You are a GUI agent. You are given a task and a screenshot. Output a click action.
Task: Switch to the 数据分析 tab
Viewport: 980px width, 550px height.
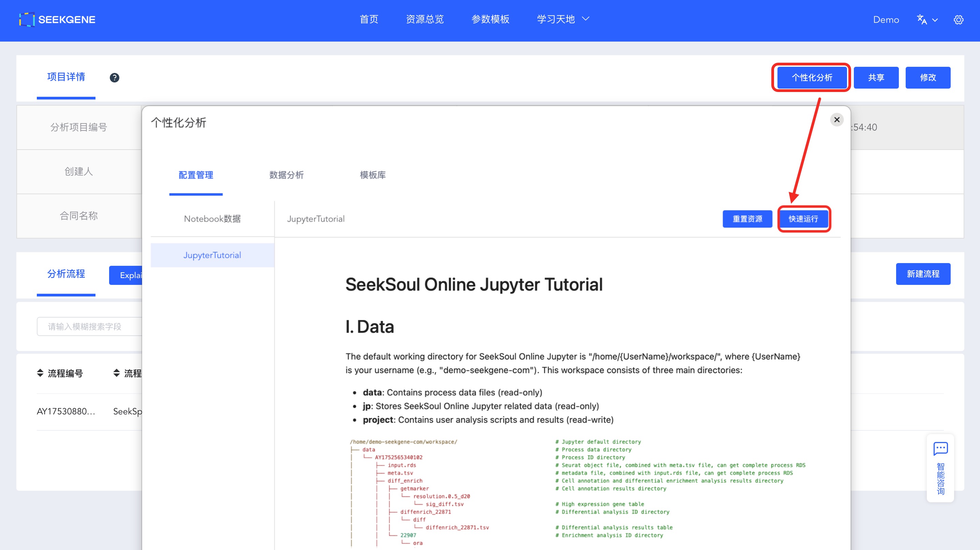click(x=286, y=175)
